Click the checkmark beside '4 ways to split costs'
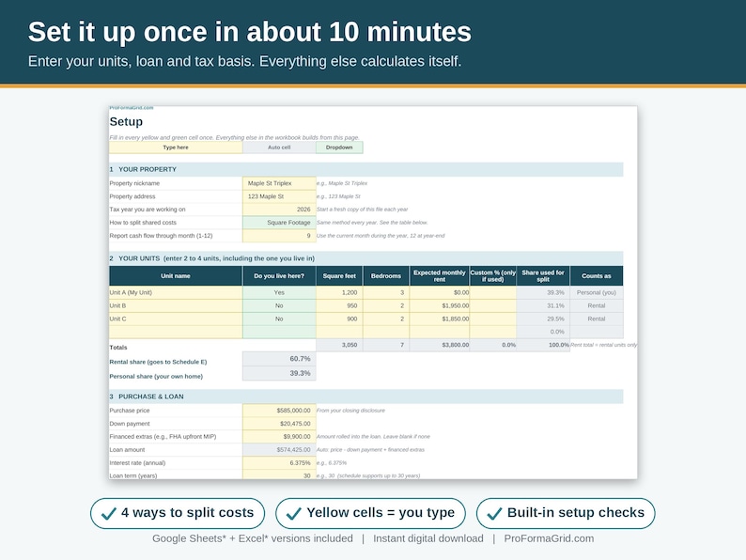 (109, 513)
